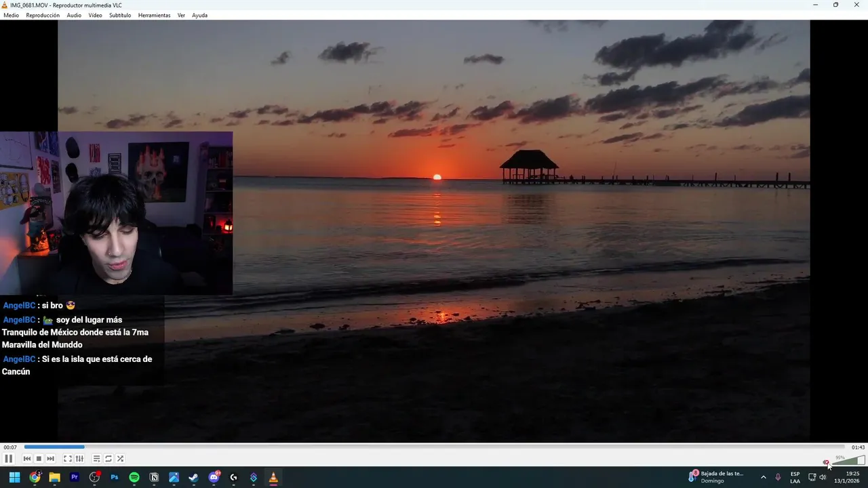Expand the hidden system tray icons
Image resolution: width=868 pixels, height=488 pixels.
point(764,477)
